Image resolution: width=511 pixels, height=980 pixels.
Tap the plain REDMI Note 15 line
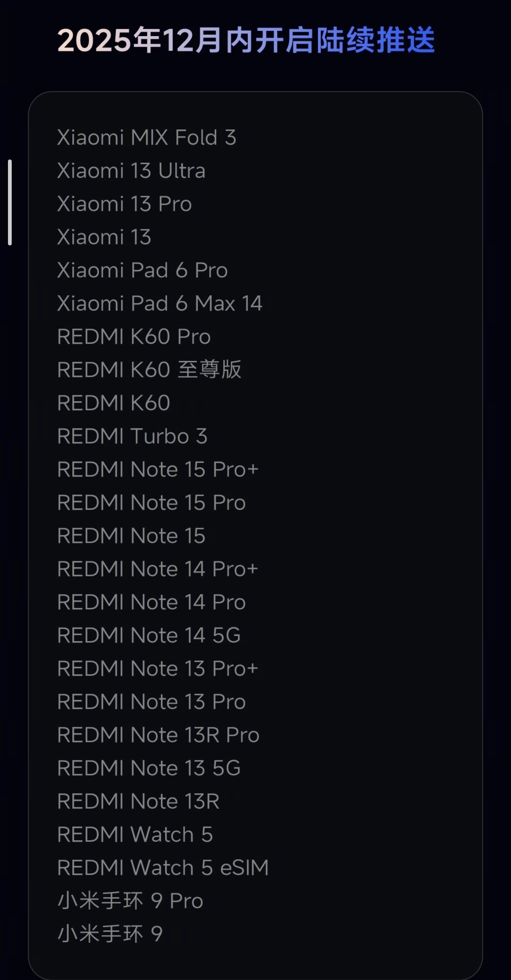(131, 536)
